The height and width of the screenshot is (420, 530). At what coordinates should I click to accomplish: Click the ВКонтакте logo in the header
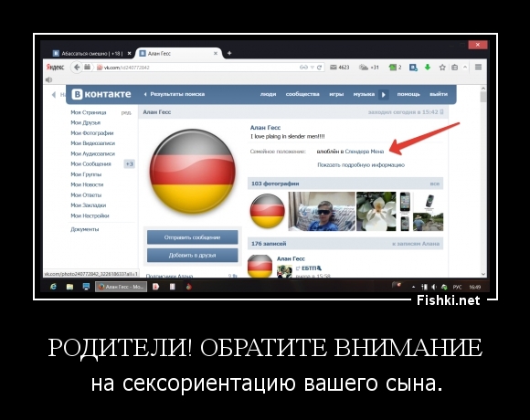click(101, 94)
